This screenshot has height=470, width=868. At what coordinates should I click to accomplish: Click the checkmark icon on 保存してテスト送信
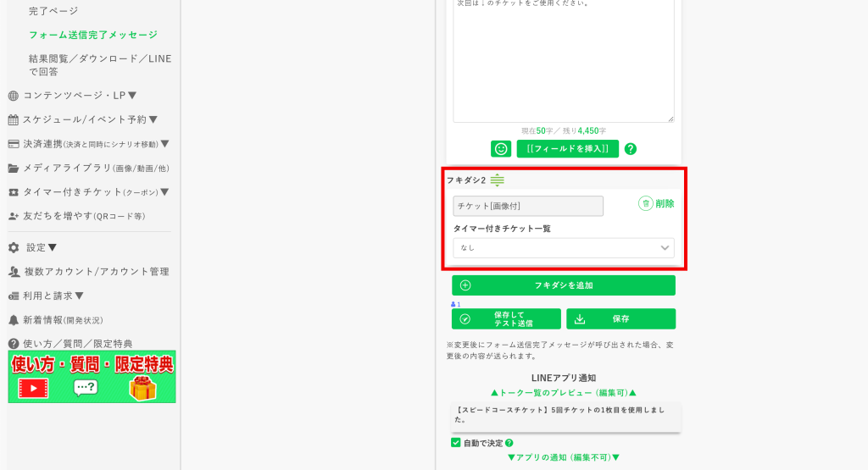465,319
